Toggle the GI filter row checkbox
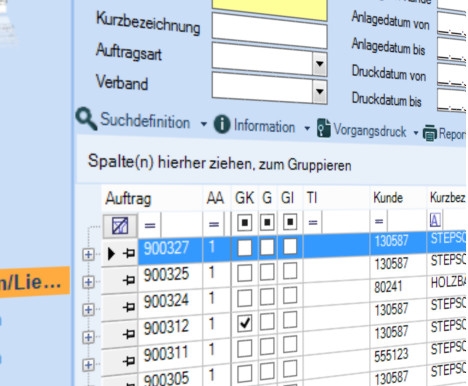Screen dimensions: 468x386 click(290, 222)
